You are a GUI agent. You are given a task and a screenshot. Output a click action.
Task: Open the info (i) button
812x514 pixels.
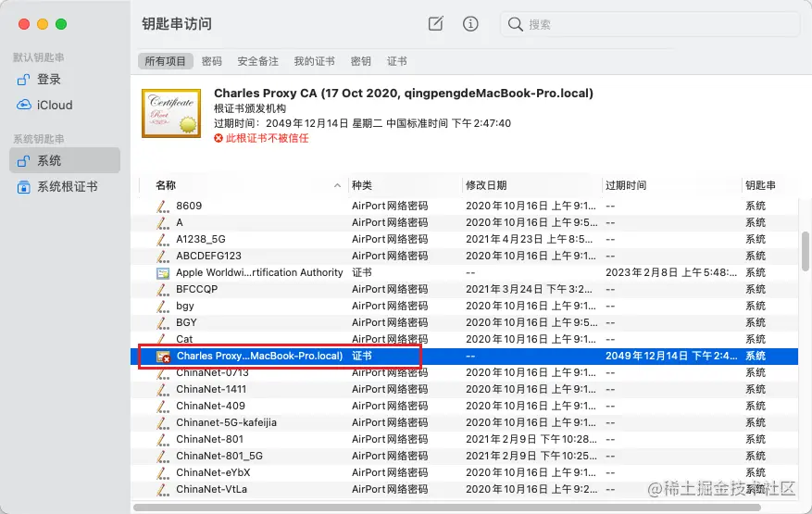pyautogui.click(x=470, y=23)
